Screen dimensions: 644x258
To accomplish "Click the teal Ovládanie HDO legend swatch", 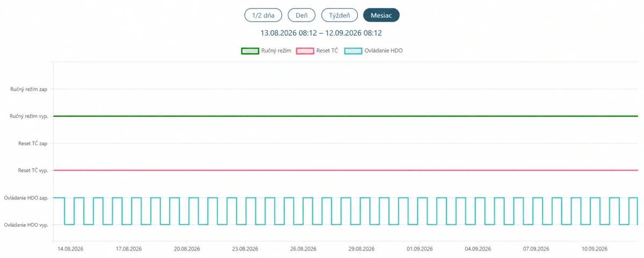I will 352,51.
